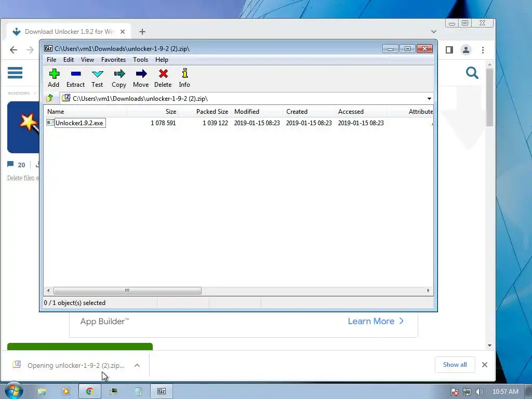Toggle the Chrome side panel icon
Screen dimensions: 532x399
click(449, 50)
